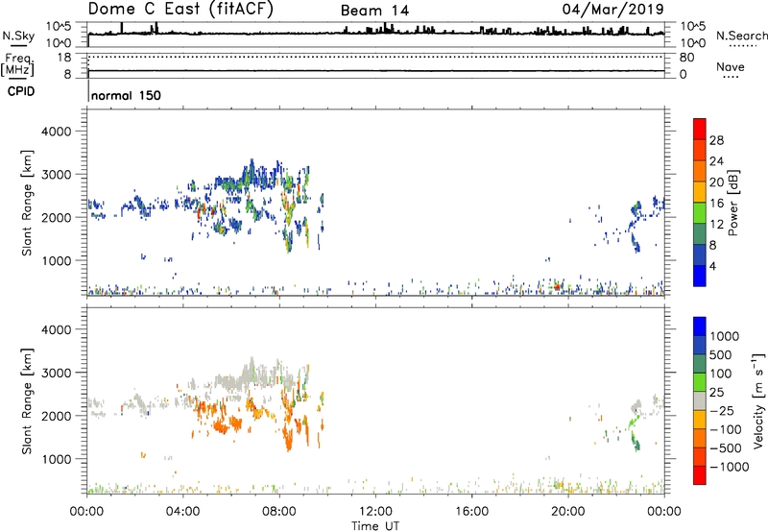Click the "80" Nave axis tick label

[686, 58]
